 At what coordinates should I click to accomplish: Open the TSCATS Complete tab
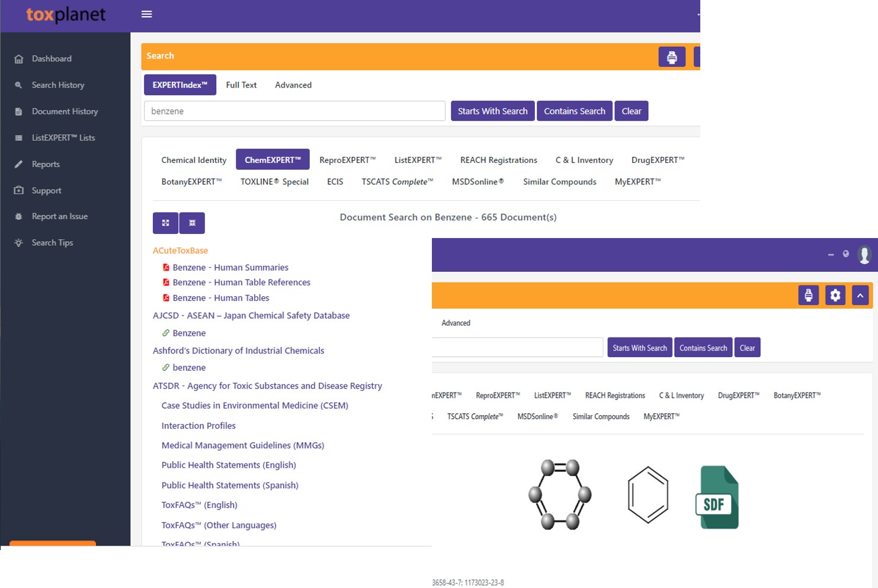398,182
